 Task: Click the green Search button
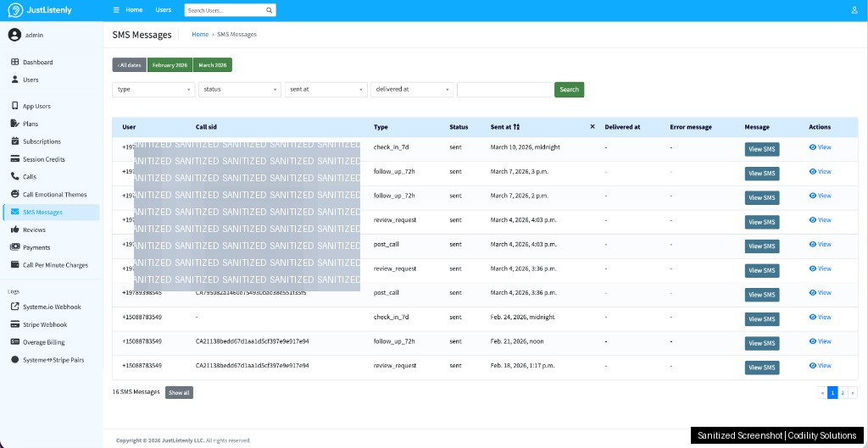[569, 90]
